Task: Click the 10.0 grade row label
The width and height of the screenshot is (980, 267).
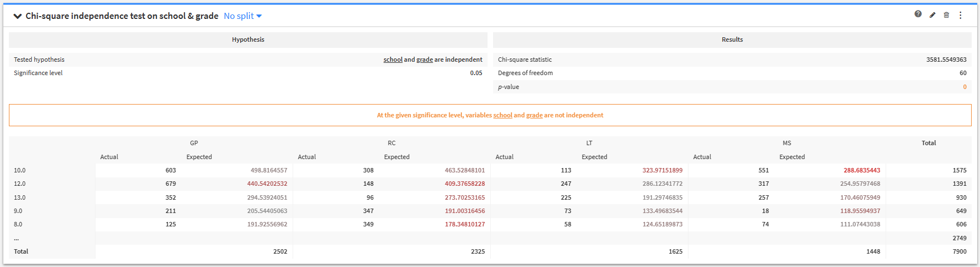Action: (x=19, y=170)
